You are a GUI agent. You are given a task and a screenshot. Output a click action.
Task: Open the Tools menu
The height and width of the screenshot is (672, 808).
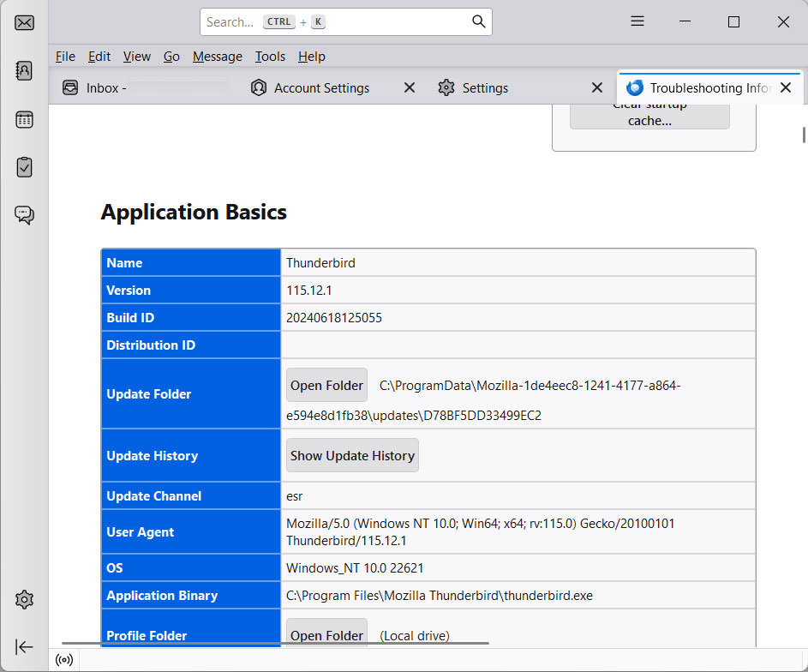click(270, 56)
